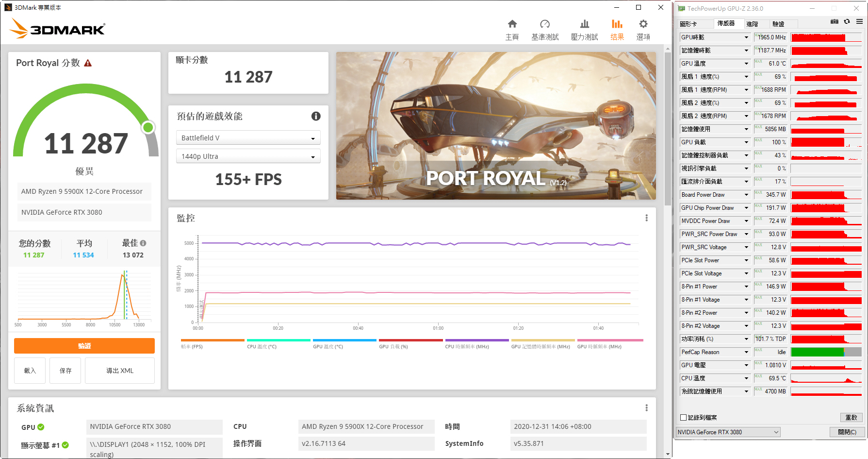Open the 記憶體時脈 sensor dropdown arrow
The width and height of the screenshot is (868, 459).
(x=746, y=51)
